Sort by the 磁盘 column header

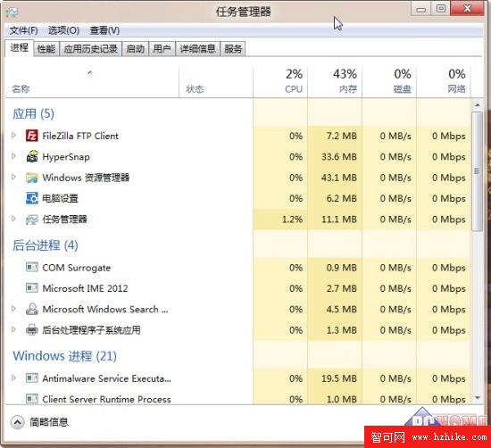pyautogui.click(x=389, y=82)
